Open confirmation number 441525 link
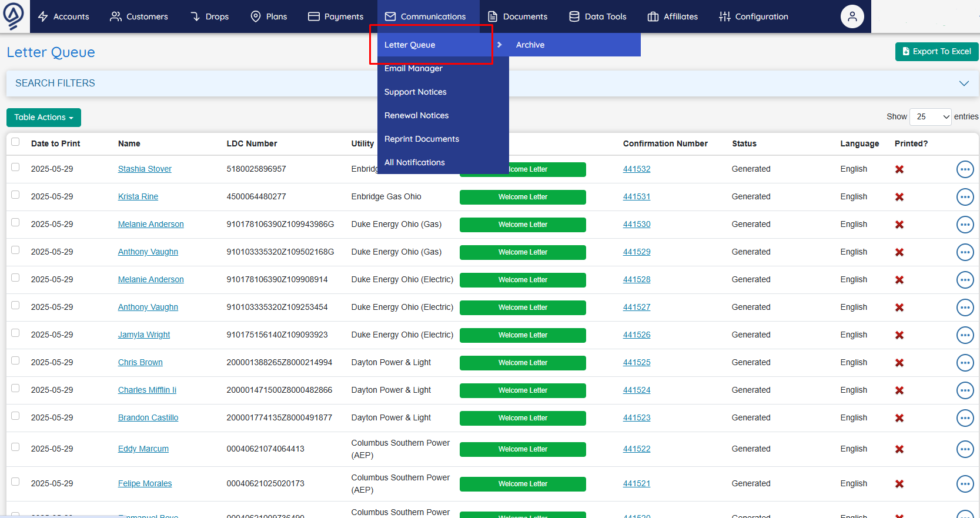This screenshot has height=518, width=980. tap(637, 363)
